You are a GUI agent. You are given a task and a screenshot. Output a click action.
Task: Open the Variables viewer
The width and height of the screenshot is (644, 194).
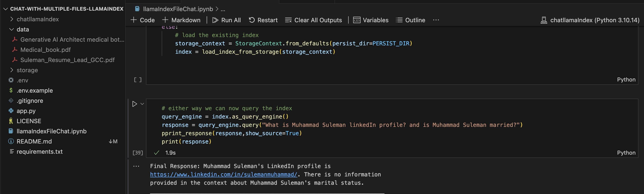coord(371,20)
